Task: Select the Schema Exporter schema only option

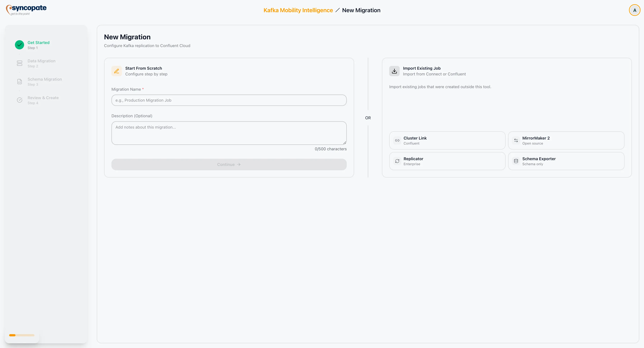Action: click(x=566, y=161)
